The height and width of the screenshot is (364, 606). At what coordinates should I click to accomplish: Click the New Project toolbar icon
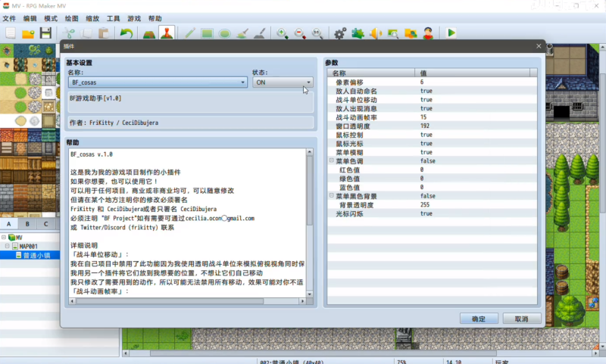click(x=11, y=33)
